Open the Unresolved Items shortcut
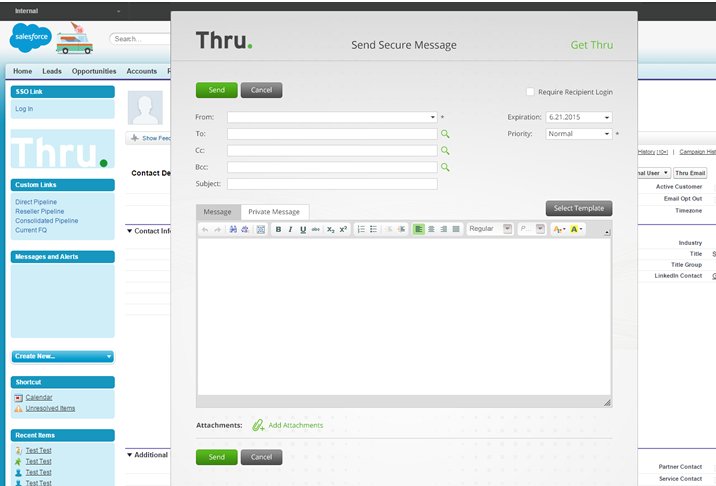Image resolution: width=716 pixels, height=486 pixels. (50, 408)
